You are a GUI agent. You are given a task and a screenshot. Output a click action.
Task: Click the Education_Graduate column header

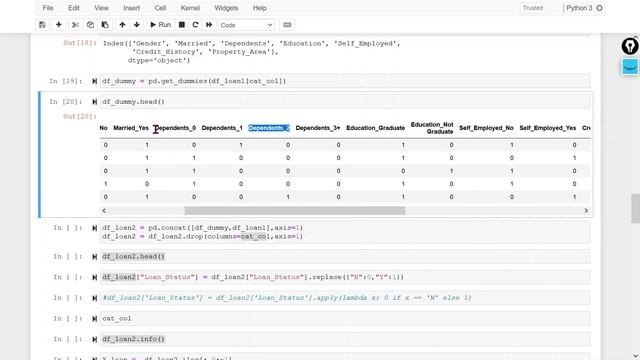(376, 128)
